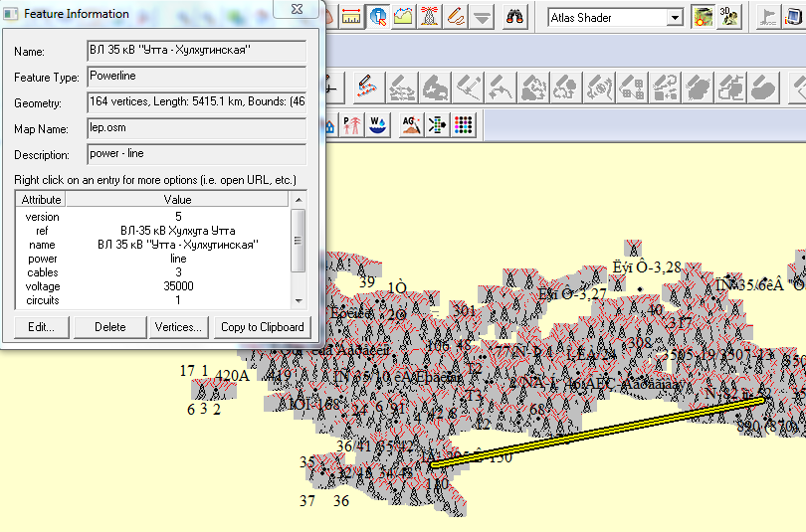
Task: Click the water drop W icon
Action: [378, 125]
